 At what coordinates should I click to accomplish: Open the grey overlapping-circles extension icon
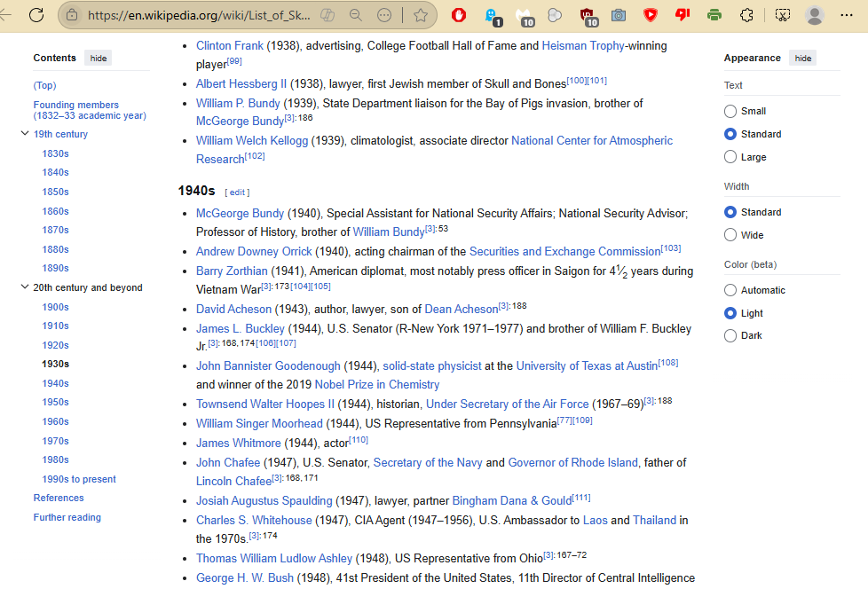coord(555,15)
